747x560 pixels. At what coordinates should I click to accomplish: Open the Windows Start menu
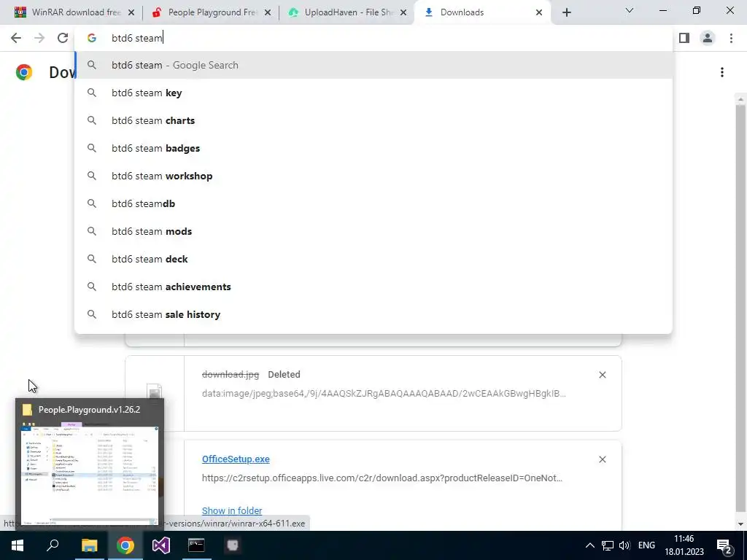pyautogui.click(x=18, y=545)
